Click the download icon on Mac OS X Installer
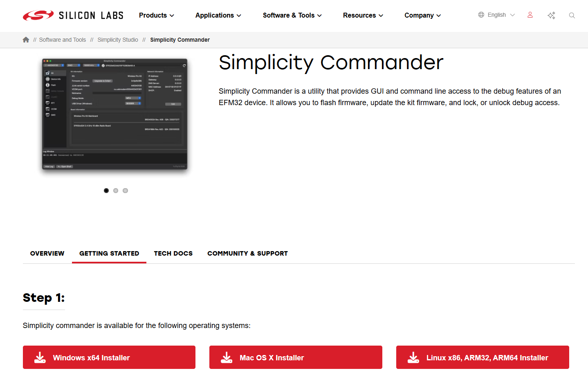The height and width of the screenshot is (373, 588). [227, 357]
